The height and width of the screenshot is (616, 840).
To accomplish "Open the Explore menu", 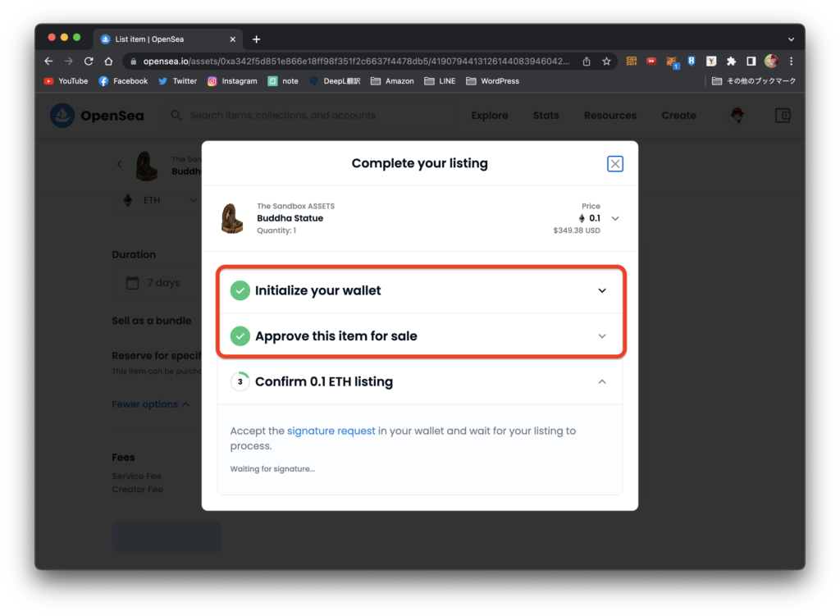I will tap(489, 115).
